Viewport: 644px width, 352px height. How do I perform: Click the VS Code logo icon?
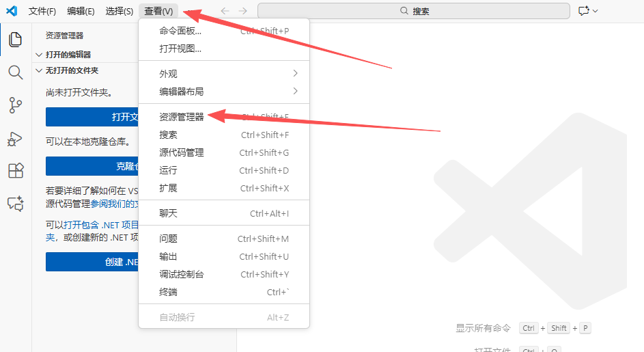pyautogui.click(x=12, y=11)
